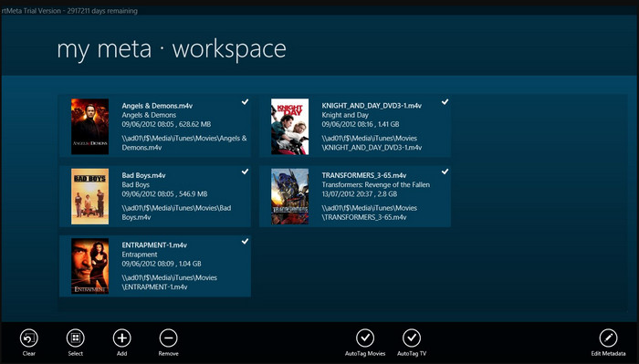Click the 'Knight and Day' movie title
This screenshot has width=639, height=364.
coord(345,115)
